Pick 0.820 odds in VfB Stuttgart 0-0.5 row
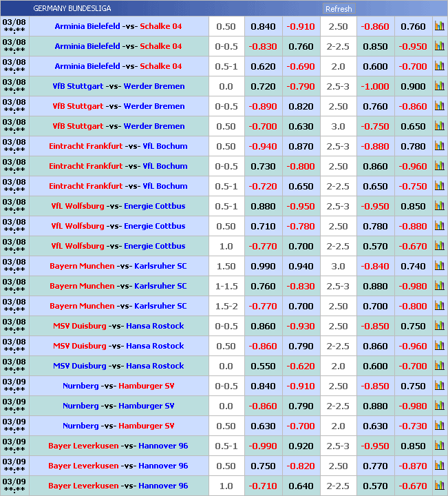This screenshot has height=496, width=448. (301, 106)
